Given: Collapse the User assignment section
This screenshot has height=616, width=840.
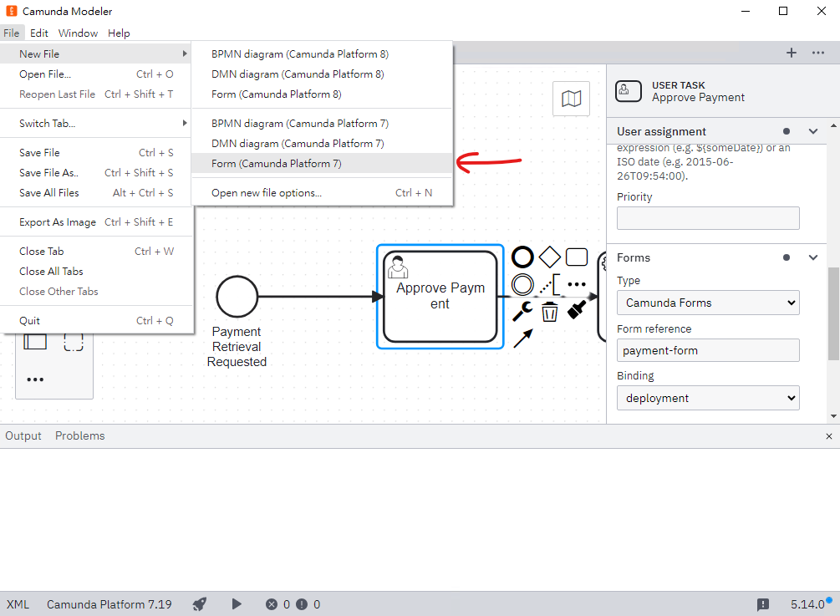Looking at the screenshot, I should (x=812, y=131).
